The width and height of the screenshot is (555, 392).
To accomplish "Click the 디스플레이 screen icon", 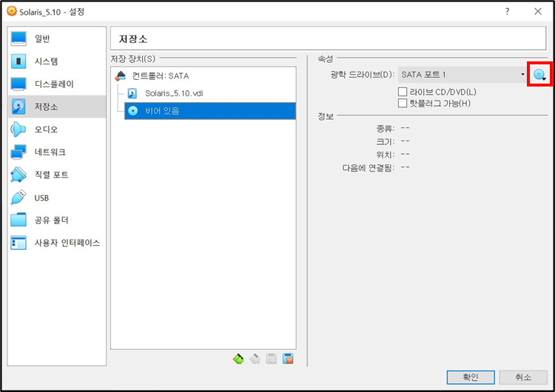I will (x=18, y=84).
